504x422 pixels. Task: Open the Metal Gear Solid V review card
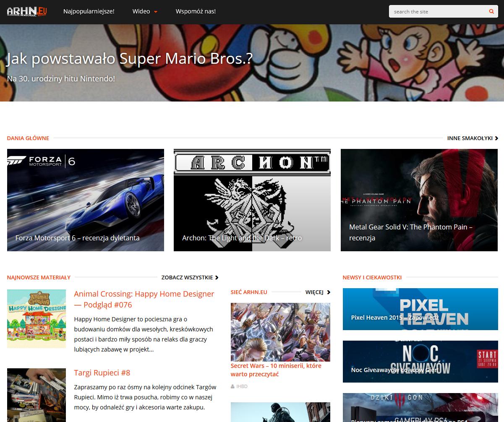(419, 200)
